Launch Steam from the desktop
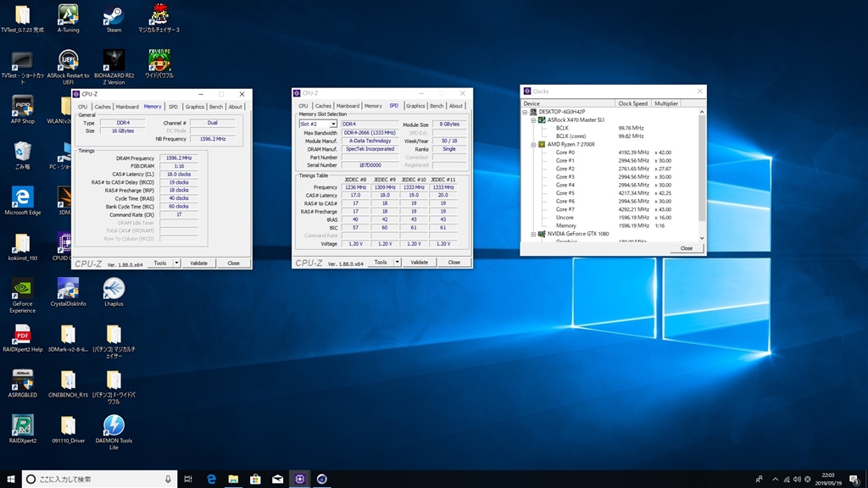Screen dimensions: 868x488 point(113,15)
